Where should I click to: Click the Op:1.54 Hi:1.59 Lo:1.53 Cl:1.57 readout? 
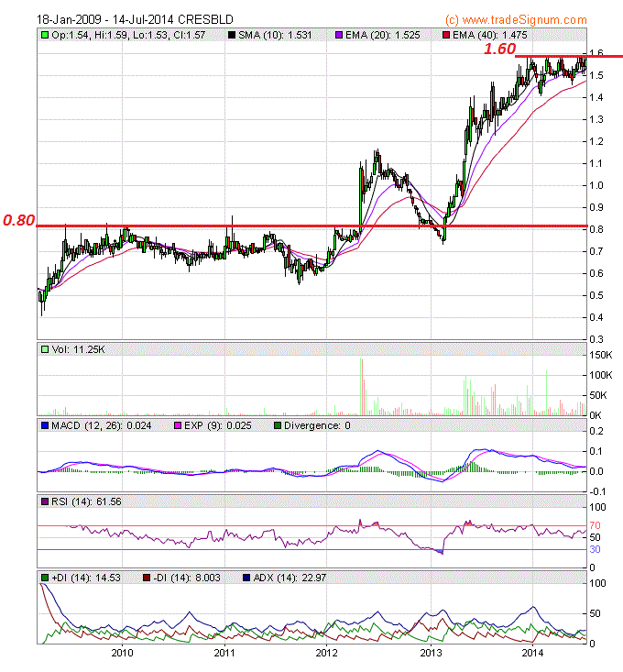coord(128,35)
